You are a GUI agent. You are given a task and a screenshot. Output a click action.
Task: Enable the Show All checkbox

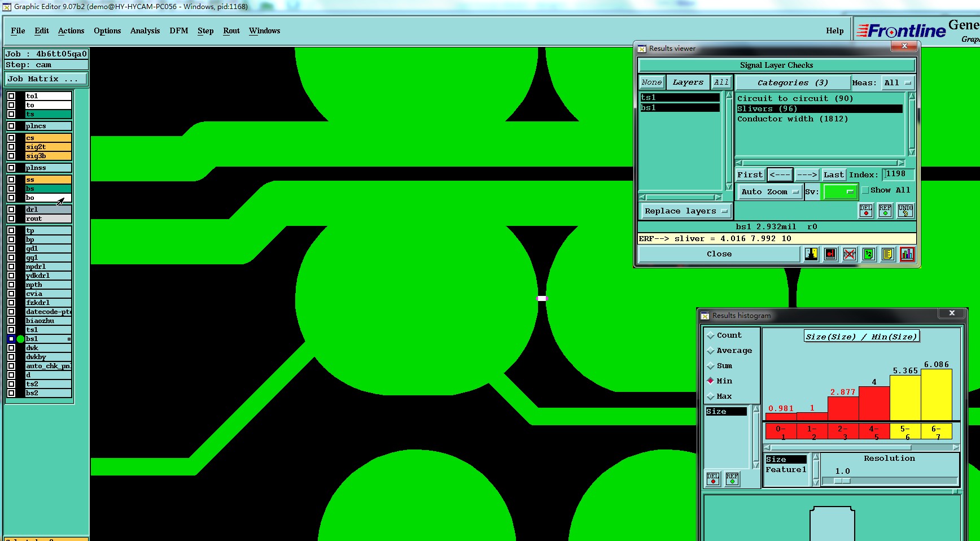pyautogui.click(x=865, y=190)
